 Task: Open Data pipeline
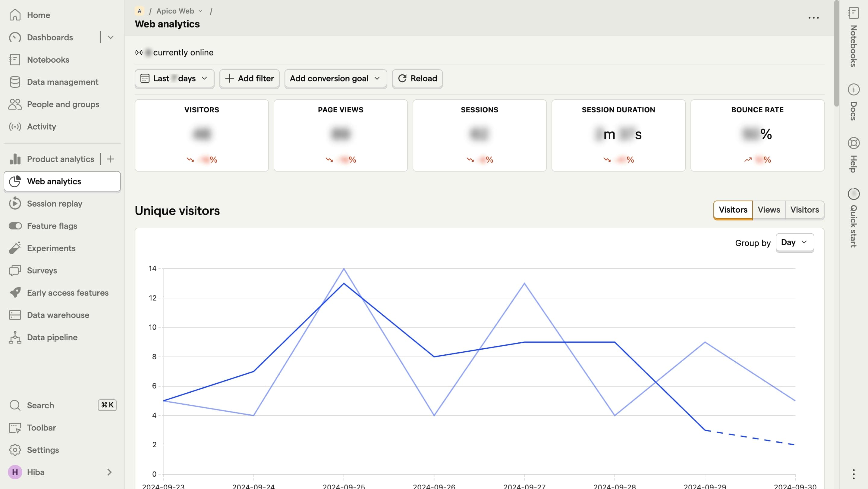[62, 337]
